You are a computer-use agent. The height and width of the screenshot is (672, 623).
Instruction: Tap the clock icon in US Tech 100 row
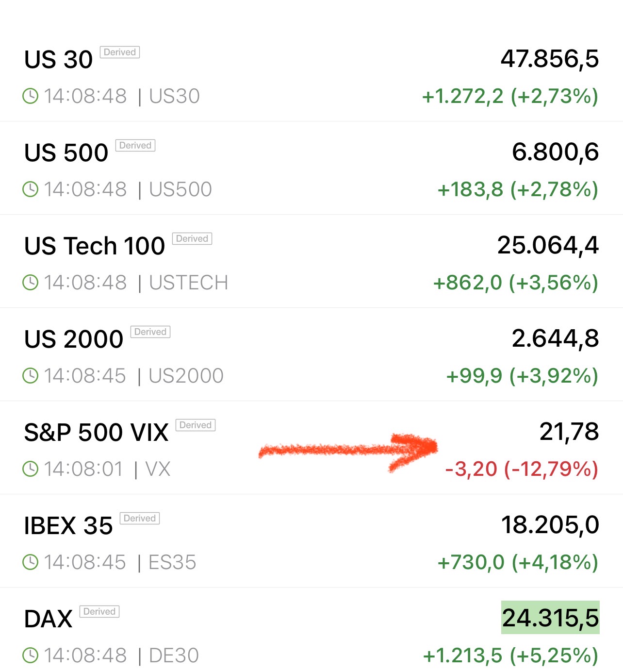coord(30,283)
